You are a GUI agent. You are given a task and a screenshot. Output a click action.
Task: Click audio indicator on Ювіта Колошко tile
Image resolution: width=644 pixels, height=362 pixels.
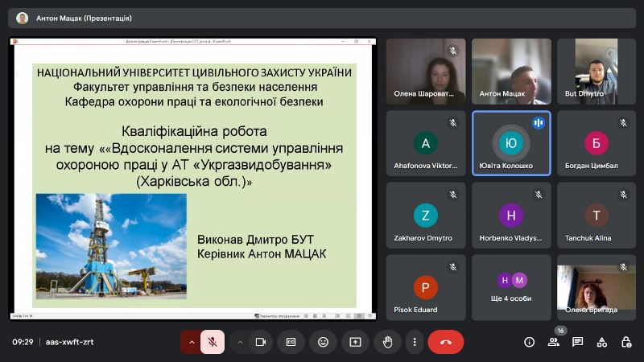click(x=539, y=123)
